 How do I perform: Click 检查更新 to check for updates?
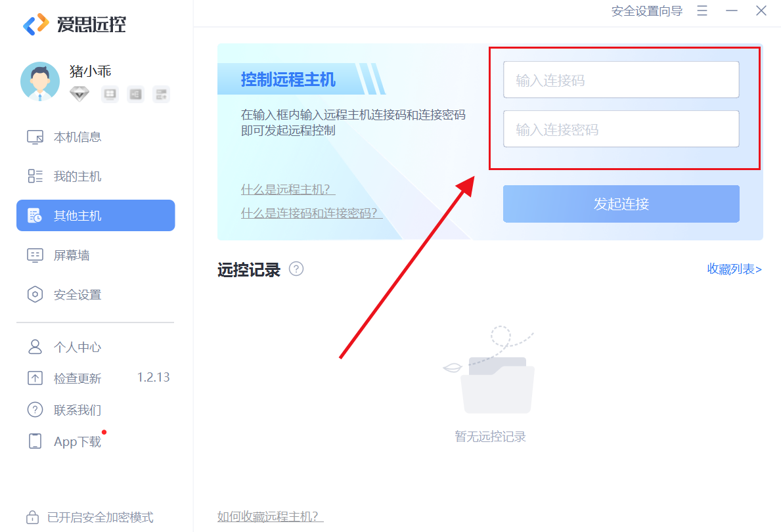pyautogui.click(x=78, y=378)
